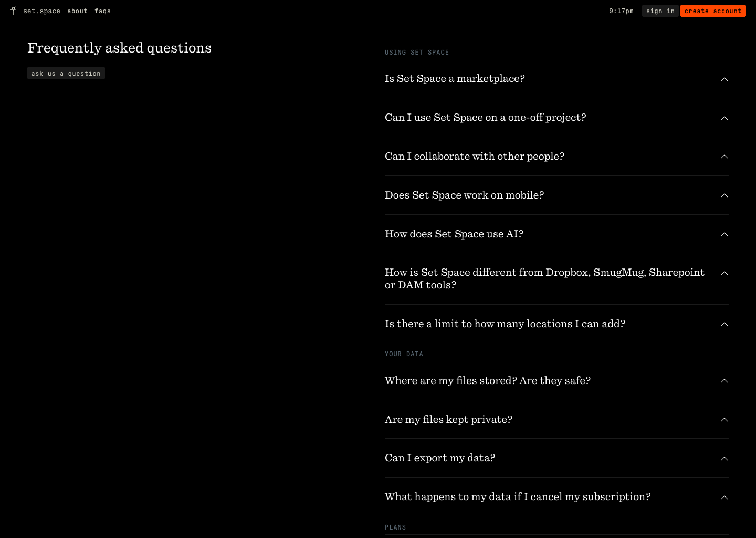The height and width of the screenshot is (538, 756).
Task: Expand 'Can I export my data?' question
Action: pyautogui.click(x=556, y=458)
